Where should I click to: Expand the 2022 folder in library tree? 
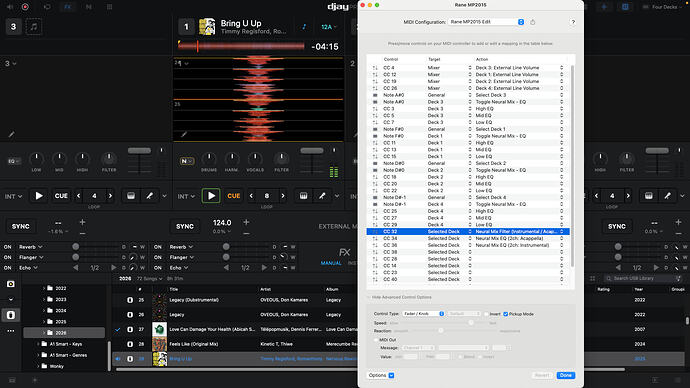(44, 289)
